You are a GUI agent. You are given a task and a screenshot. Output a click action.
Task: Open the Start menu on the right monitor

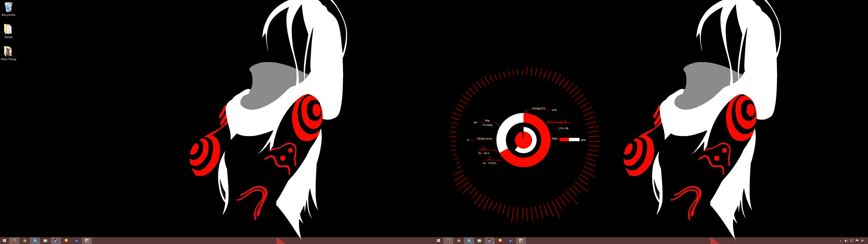(439, 241)
